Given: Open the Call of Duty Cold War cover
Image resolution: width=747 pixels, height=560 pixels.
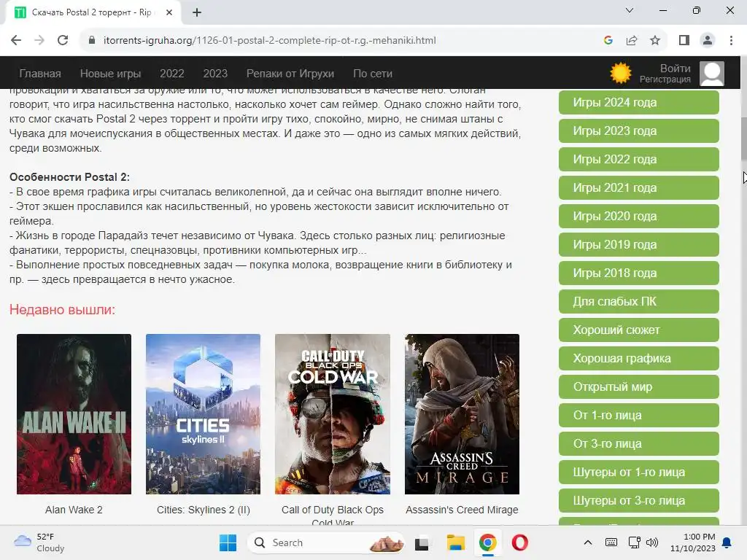Looking at the screenshot, I should coord(333,414).
